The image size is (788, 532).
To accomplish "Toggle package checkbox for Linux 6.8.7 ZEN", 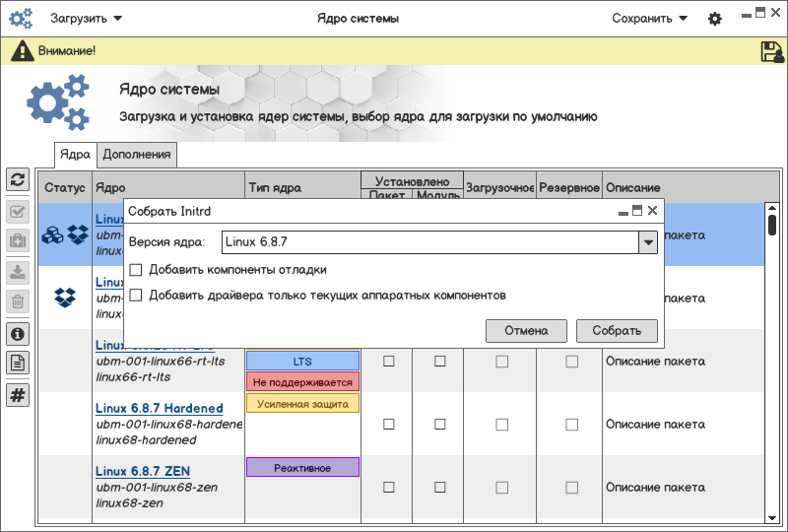I will coord(388,488).
